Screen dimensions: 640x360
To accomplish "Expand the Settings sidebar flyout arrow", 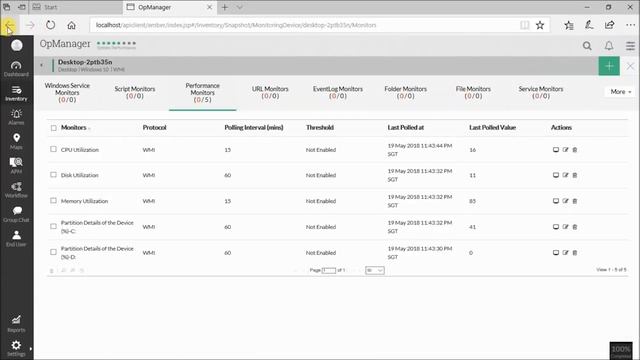I will (x=31, y=349).
